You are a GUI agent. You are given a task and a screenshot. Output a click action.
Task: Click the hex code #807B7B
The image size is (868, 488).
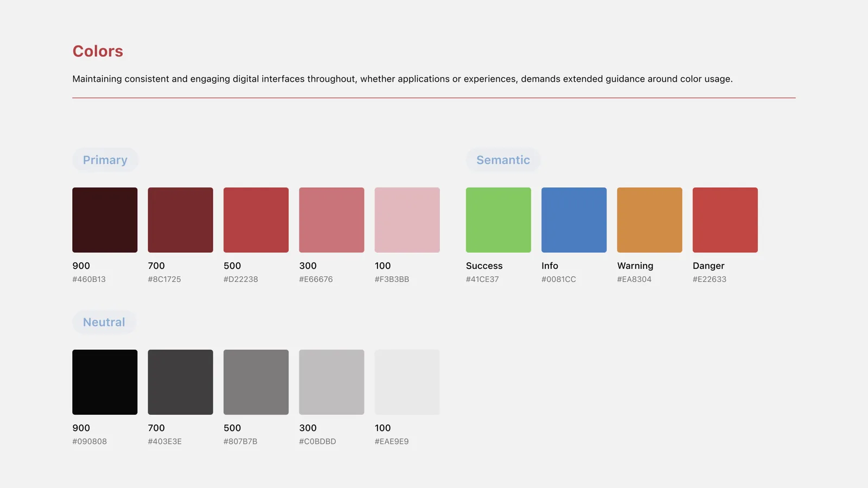coord(240,441)
